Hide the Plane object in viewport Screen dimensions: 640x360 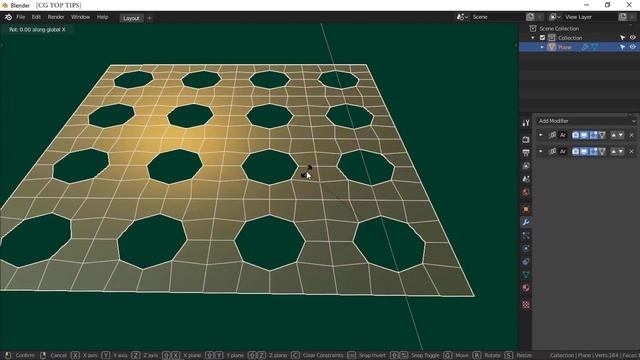[x=632, y=47]
